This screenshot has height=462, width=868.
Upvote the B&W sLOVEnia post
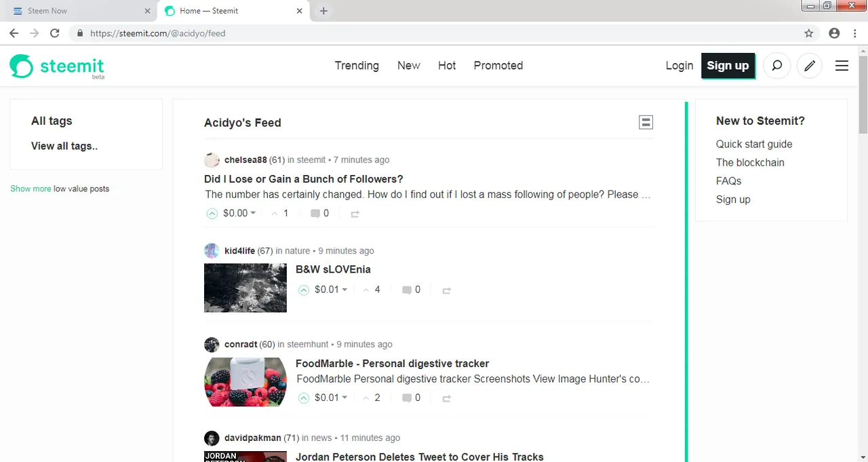(x=304, y=290)
